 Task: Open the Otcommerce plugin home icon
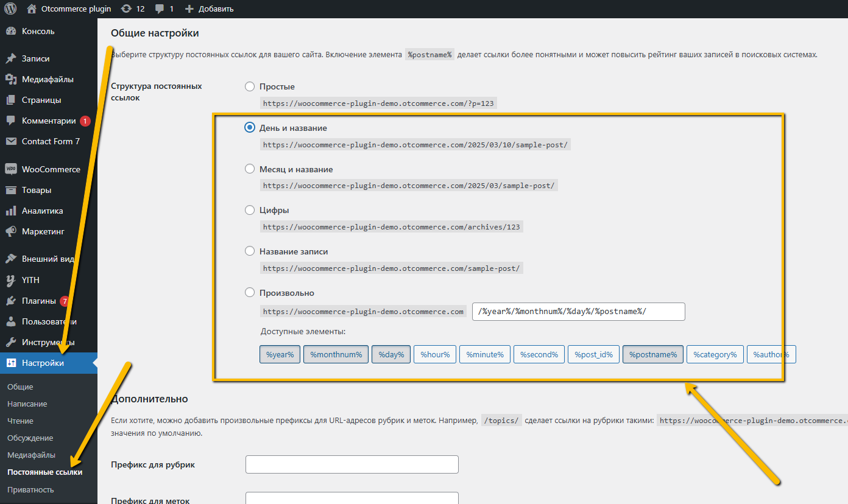point(32,9)
